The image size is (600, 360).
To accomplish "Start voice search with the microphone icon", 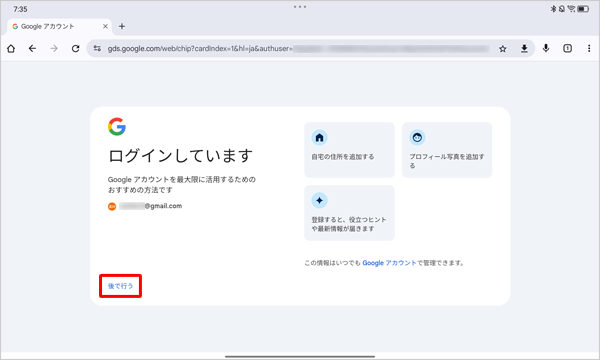I will click(x=546, y=49).
